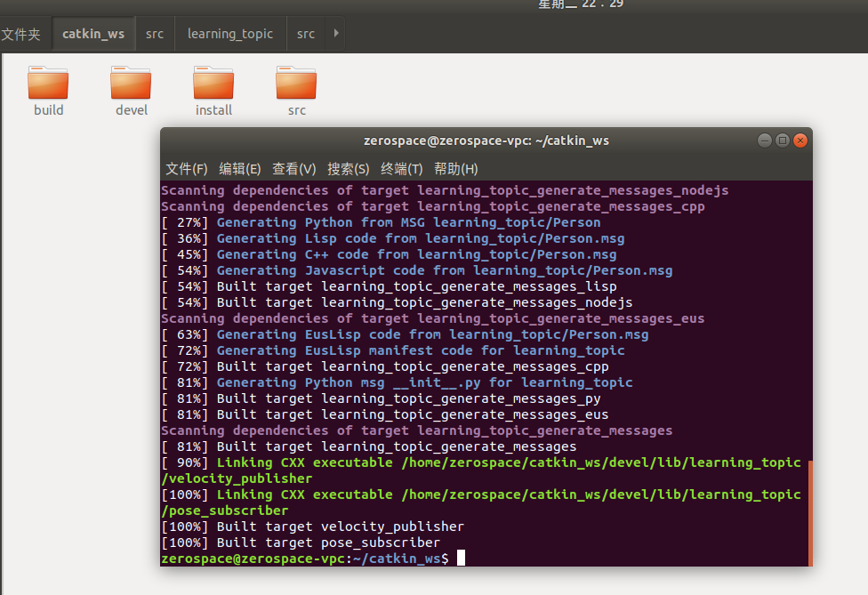The image size is (868, 595).
Task: Click 'Built target learning_topic_generate_messages_cpp' line
Action: [385, 367]
